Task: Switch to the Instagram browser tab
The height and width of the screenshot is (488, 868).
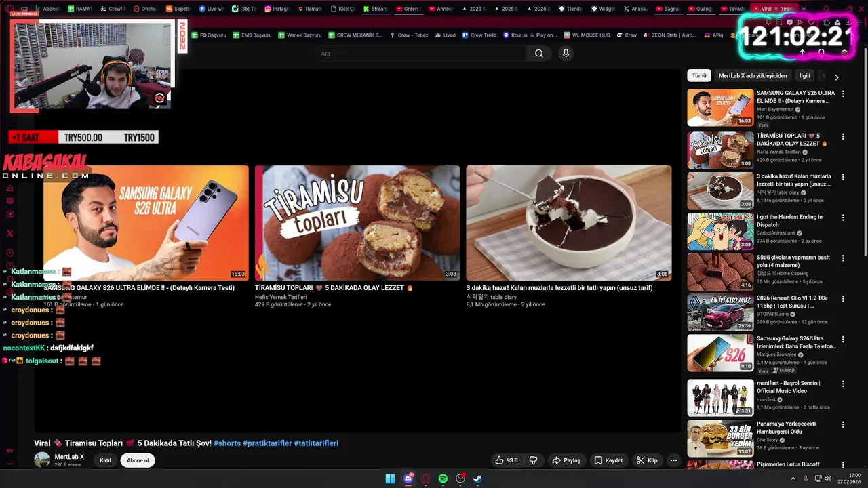Action: click(277, 9)
